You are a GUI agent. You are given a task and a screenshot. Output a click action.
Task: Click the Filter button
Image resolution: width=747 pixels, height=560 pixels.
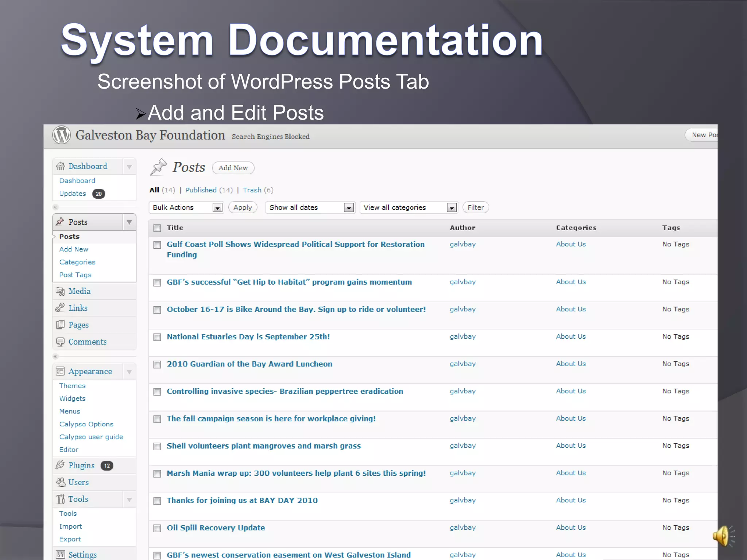(x=476, y=207)
